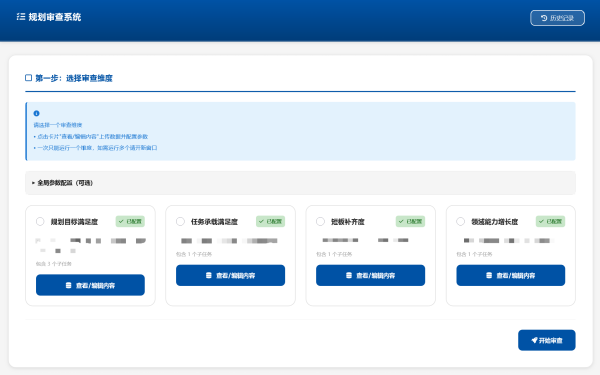Click the 开始审查 start button

pos(546,340)
